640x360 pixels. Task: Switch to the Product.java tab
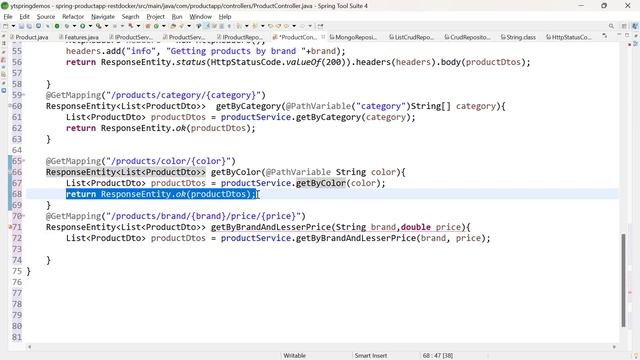click(29, 37)
